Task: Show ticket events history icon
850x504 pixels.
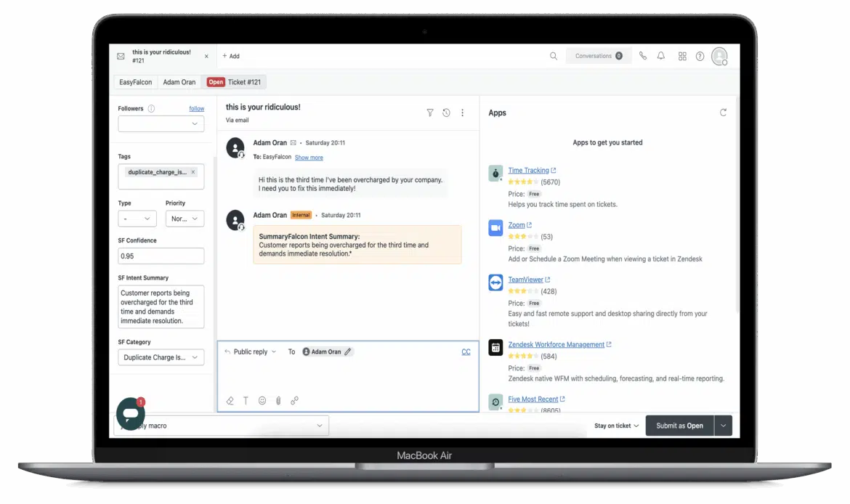Action: coord(446,113)
